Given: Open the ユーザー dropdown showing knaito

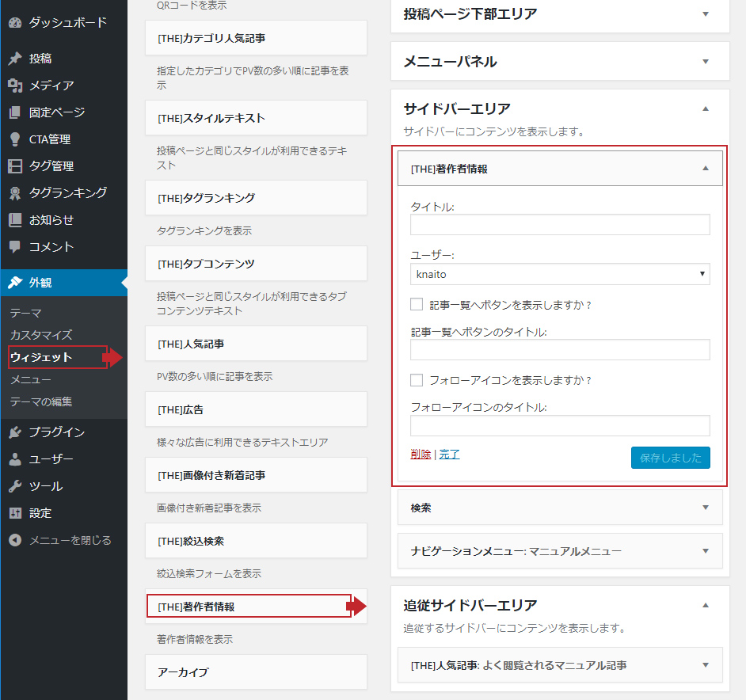Looking at the screenshot, I should (x=560, y=274).
